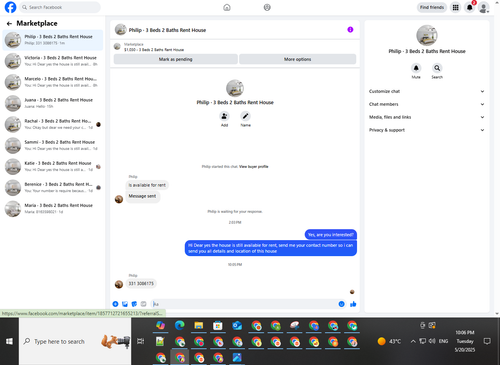Open Task View on the taskbar
500x365 pixels.
[x=141, y=341]
